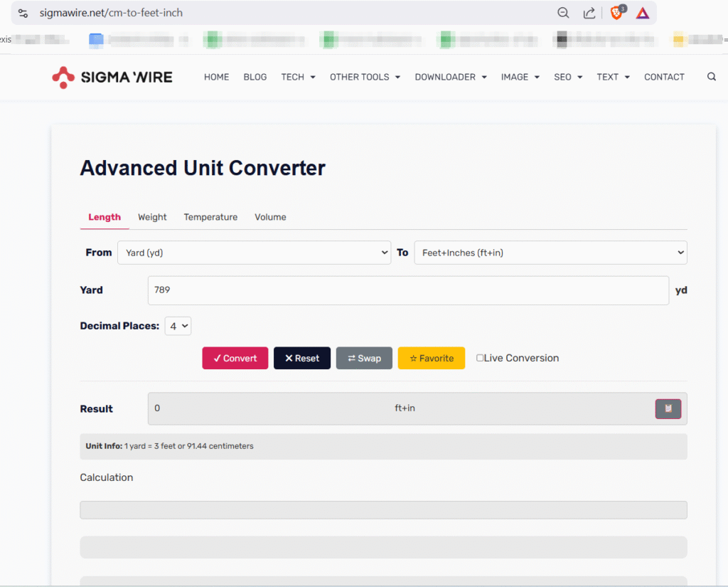Click the Result output field
The image size is (728, 587).
tap(417, 408)
